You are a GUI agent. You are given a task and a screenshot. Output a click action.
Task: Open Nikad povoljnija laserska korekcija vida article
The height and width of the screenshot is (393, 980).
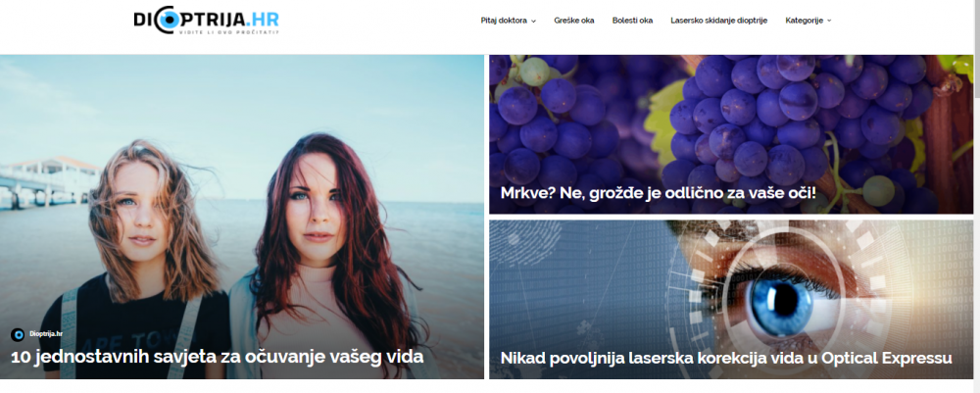pos(725,358)
